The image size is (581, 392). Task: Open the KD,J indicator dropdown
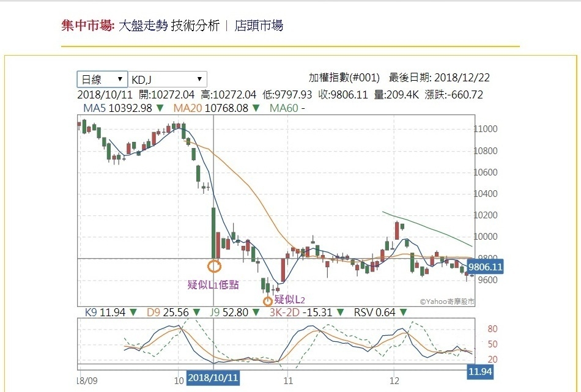click(x=168, y=80)
